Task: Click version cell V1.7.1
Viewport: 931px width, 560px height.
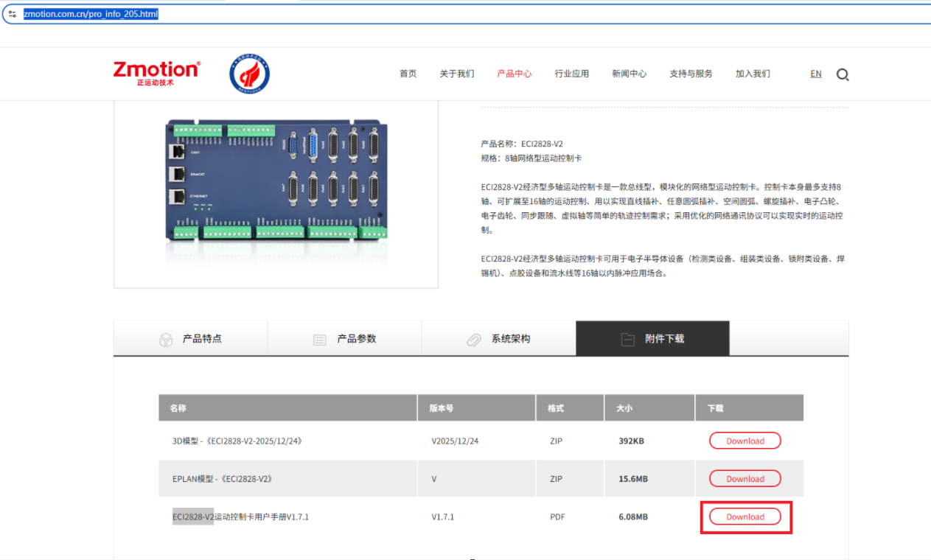Action: 443,517
